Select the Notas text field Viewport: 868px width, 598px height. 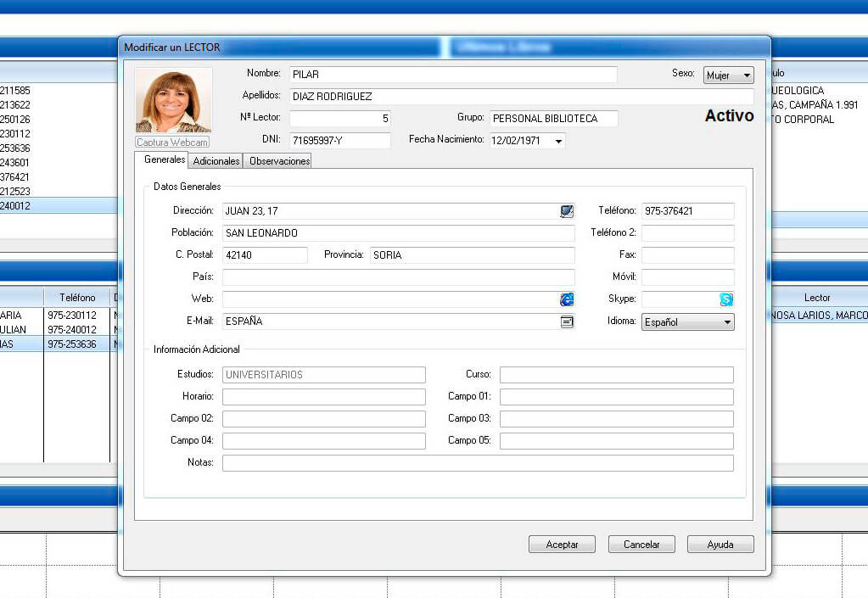[x=477, y=463]
